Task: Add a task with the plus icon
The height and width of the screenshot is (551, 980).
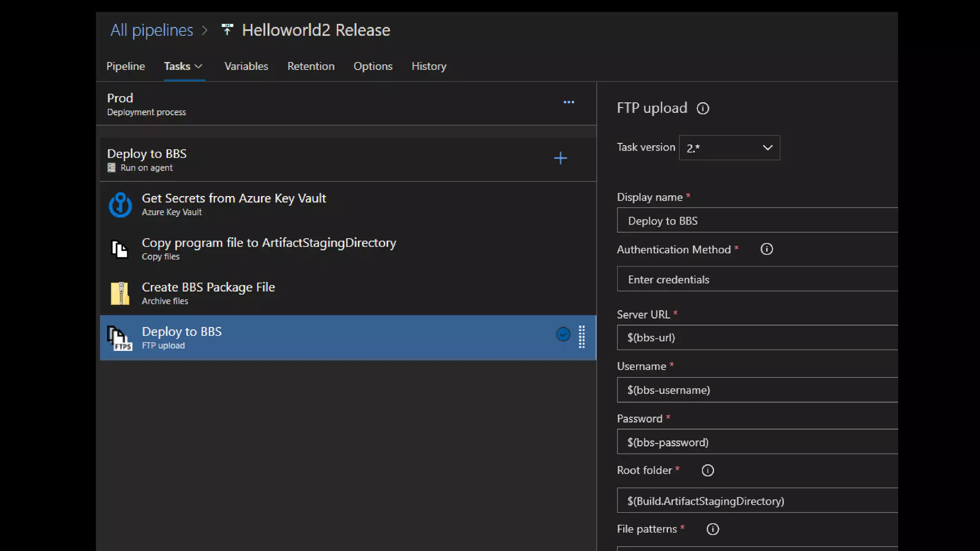Action: 560,158
